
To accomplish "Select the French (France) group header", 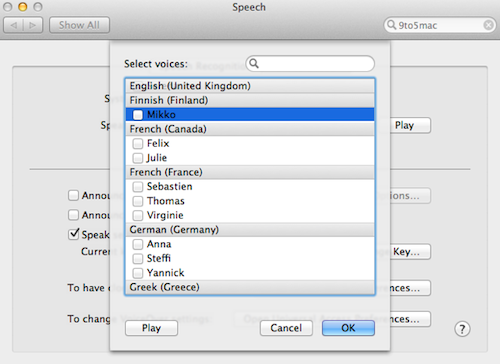I will pos(250,172).
